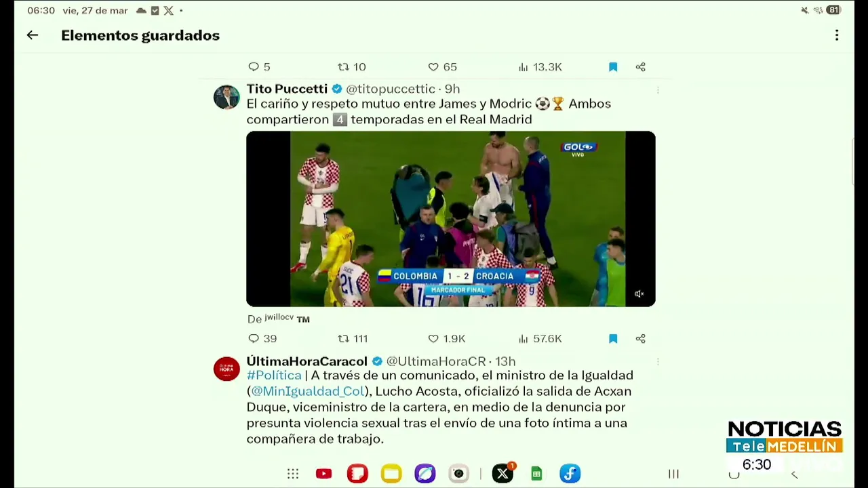Viewport: 868px width, 488px height.
Task: View analytics showing 57.6K views
Action: tap(540, 338)
